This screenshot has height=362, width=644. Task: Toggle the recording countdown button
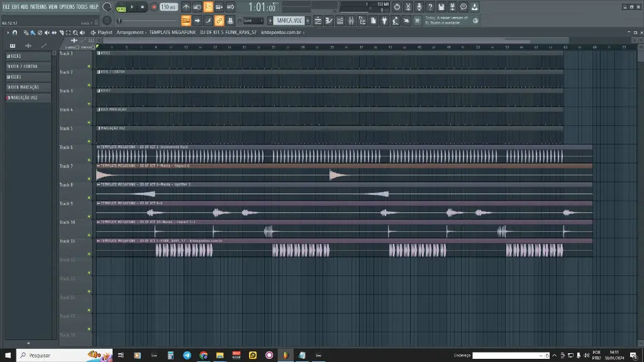pos(208,7)
